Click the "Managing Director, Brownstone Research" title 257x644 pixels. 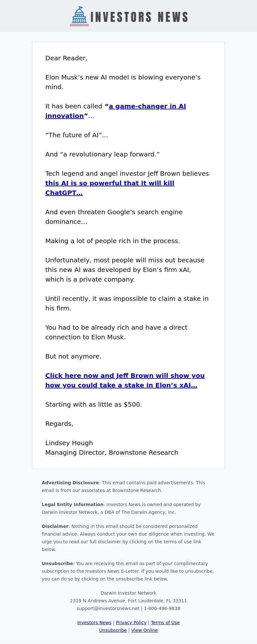[112, 453]
